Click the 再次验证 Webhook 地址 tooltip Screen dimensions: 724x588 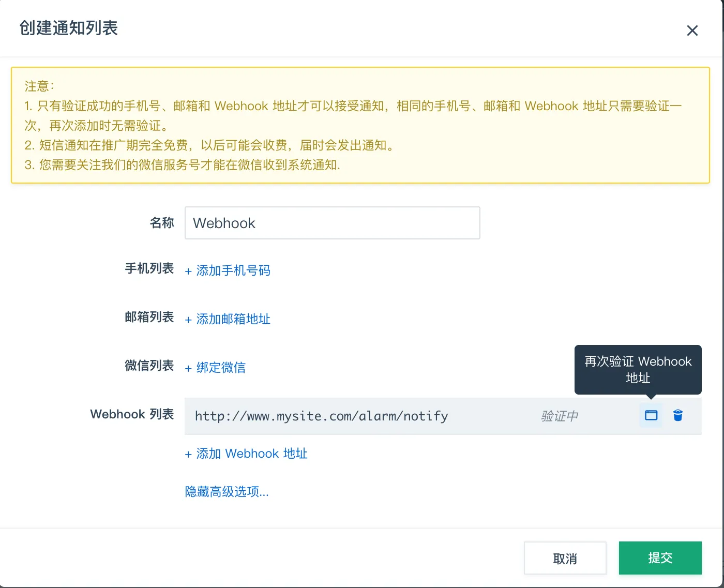(638, 369)
